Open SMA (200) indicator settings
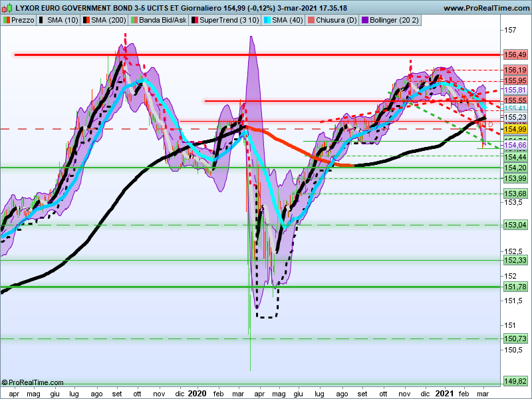532x399 pixels. pyautogui.click(x=107, y=21)
